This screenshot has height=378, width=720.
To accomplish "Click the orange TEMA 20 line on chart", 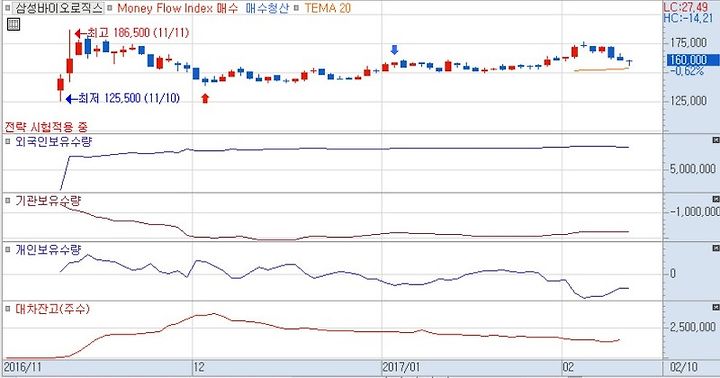I will coord(602,69).
